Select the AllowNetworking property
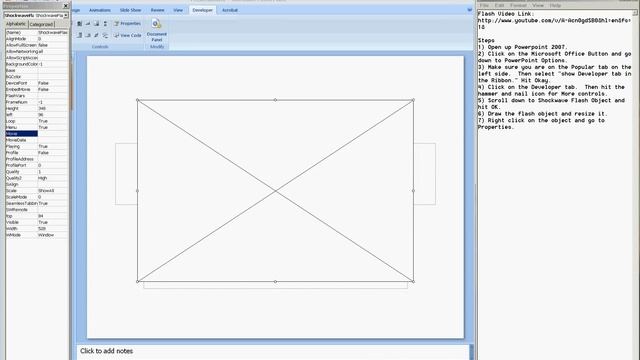Screen dimensions: 640x360 tap(37, 51)
